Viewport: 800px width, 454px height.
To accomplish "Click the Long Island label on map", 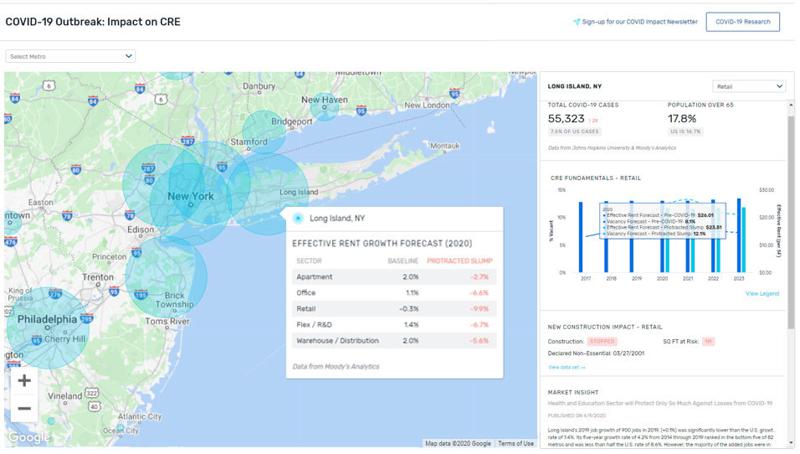I will click(x=298, y=192).
